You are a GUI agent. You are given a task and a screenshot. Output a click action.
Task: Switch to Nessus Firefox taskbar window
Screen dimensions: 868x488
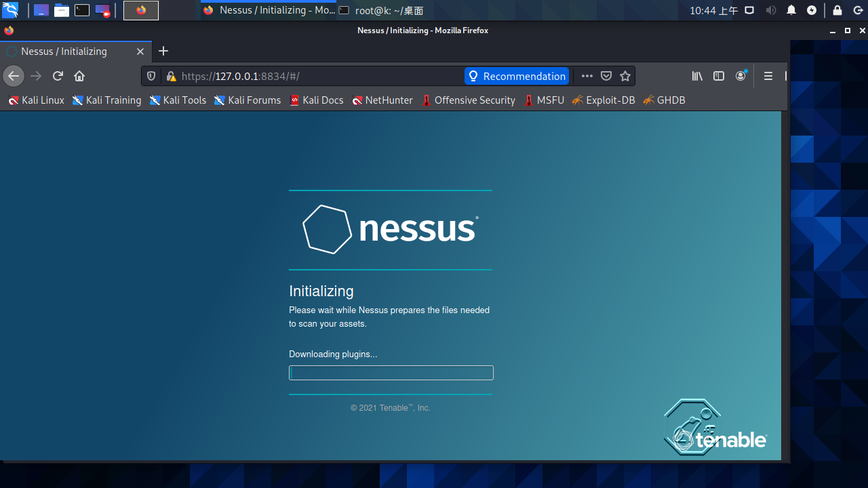coord(269,10)
